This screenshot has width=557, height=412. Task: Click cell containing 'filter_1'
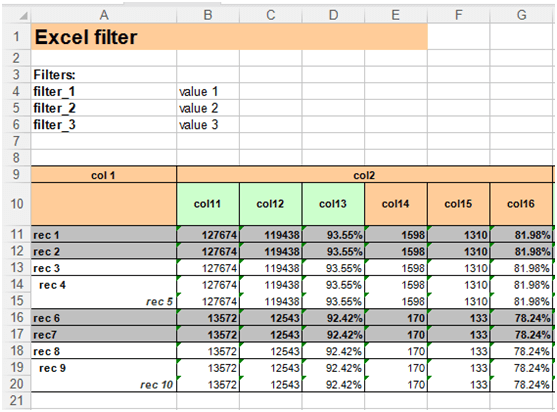tap(104, 91)
